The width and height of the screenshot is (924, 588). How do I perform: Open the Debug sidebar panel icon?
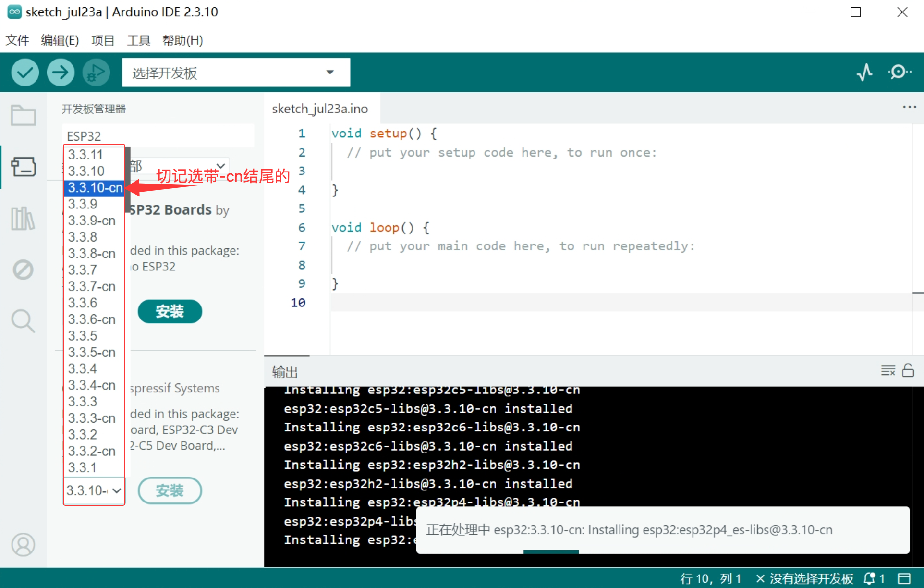23,269
